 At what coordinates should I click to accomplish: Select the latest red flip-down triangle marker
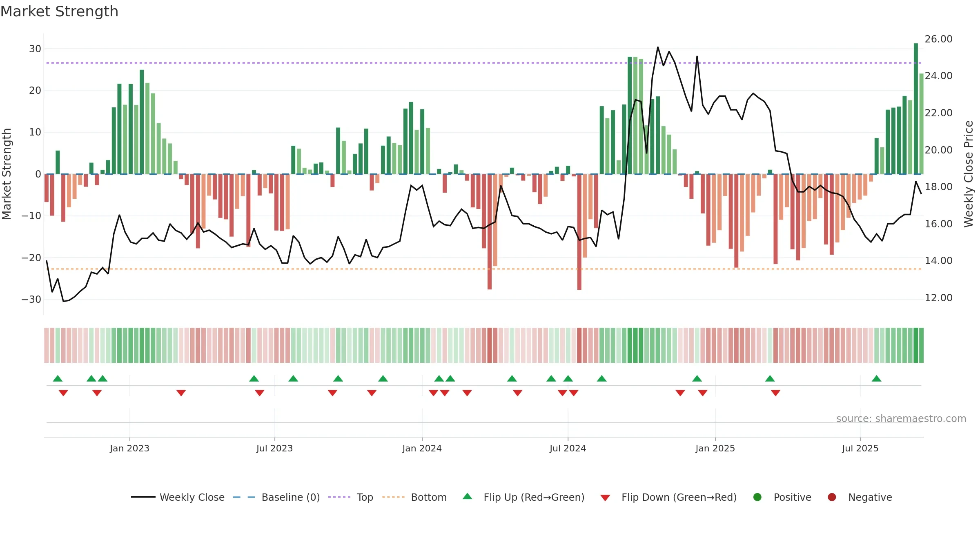[775, 393]
